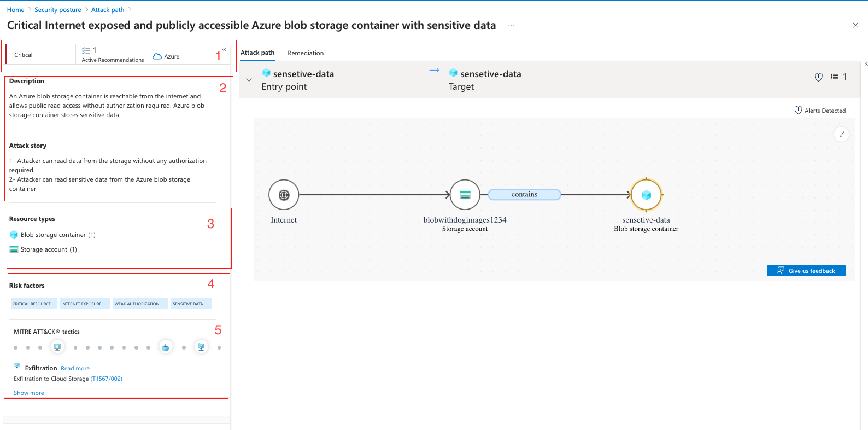The height and width of the screenshot is (430, 868).
Task: Click the sensetive-data entry point cube icon
Action: (x=266, y=73)
